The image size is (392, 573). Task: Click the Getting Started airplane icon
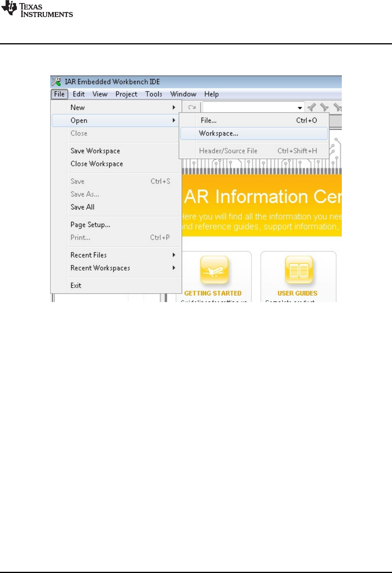(x=214, y=270)
